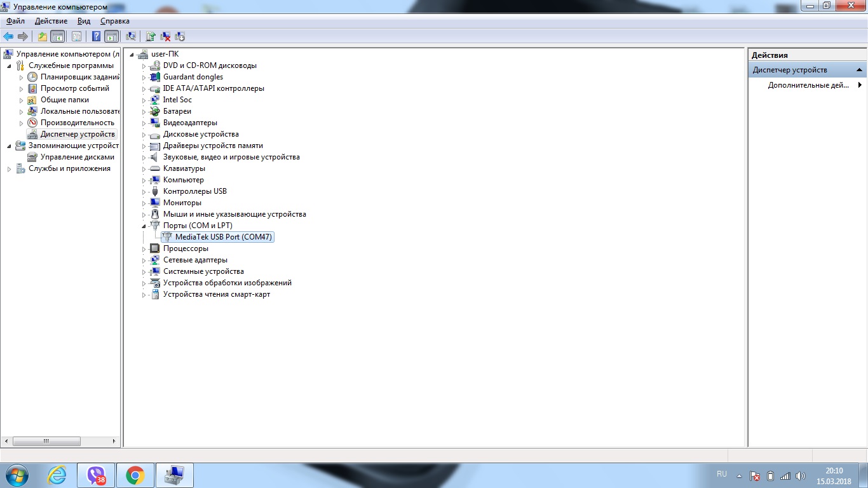Open Google Chrome from the taskbar
Screen dimensions: 868x488
point(135,475)
